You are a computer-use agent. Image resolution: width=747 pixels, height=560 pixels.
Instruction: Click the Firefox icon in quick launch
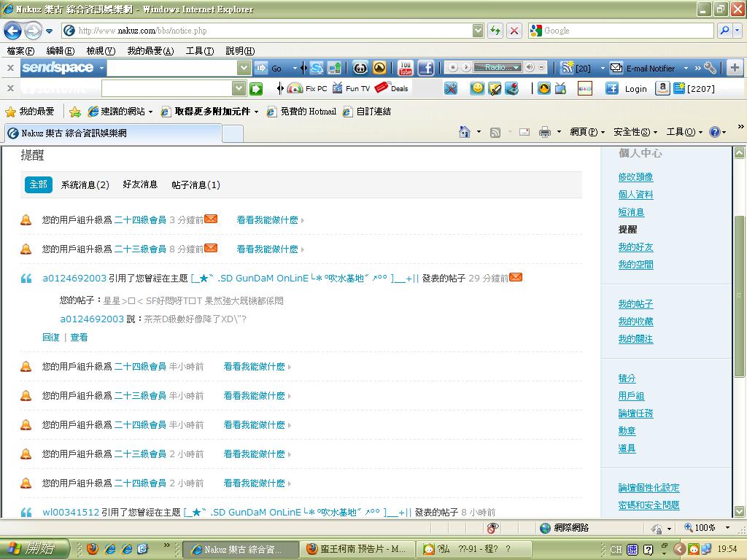point(93,549)
